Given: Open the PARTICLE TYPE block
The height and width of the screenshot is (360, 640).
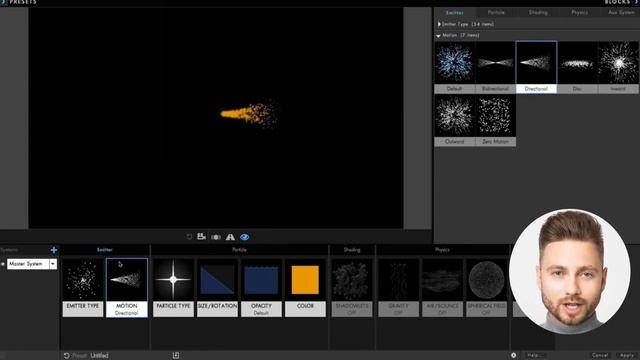Looking at the screenshot, I should pos(173,287).
